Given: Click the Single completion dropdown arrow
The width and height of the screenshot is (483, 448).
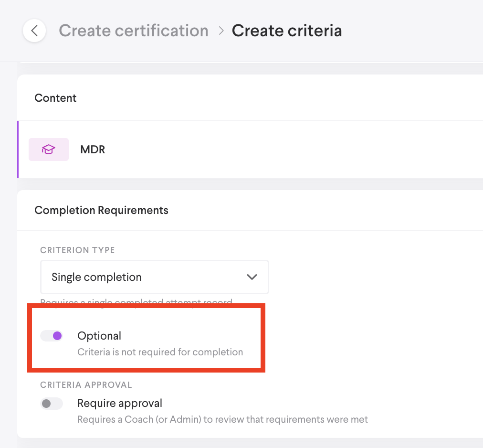Looking at the screenshot, I should click(252, 277).
